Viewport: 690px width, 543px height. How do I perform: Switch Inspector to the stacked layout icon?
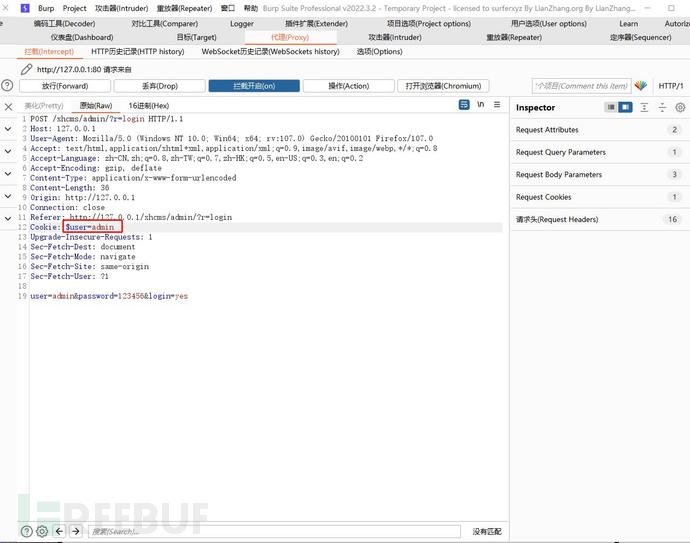click(x=611, y=107)
